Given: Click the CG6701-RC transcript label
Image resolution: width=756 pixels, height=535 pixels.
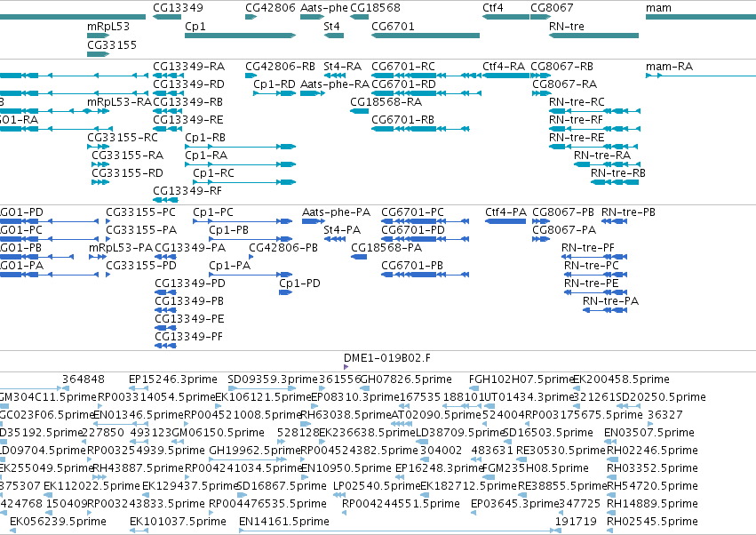Looking at the screenshot, I should pyautogui.click(x=403, y=66).
